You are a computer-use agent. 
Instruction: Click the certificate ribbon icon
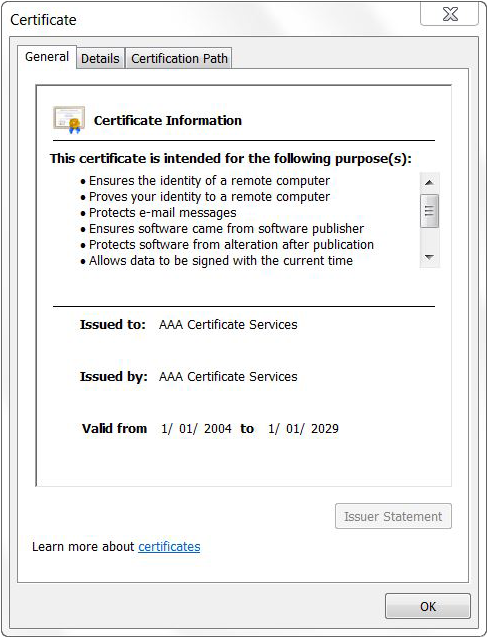click(x=69, y=120)
